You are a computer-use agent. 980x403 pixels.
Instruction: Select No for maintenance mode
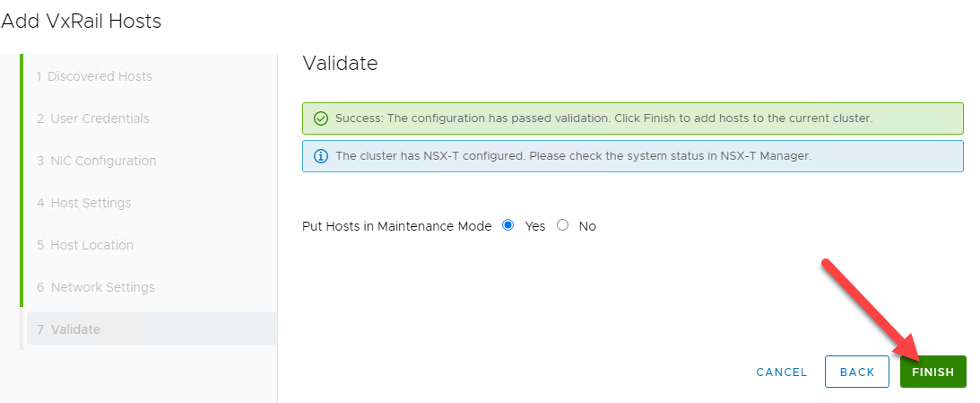point(563,225)
